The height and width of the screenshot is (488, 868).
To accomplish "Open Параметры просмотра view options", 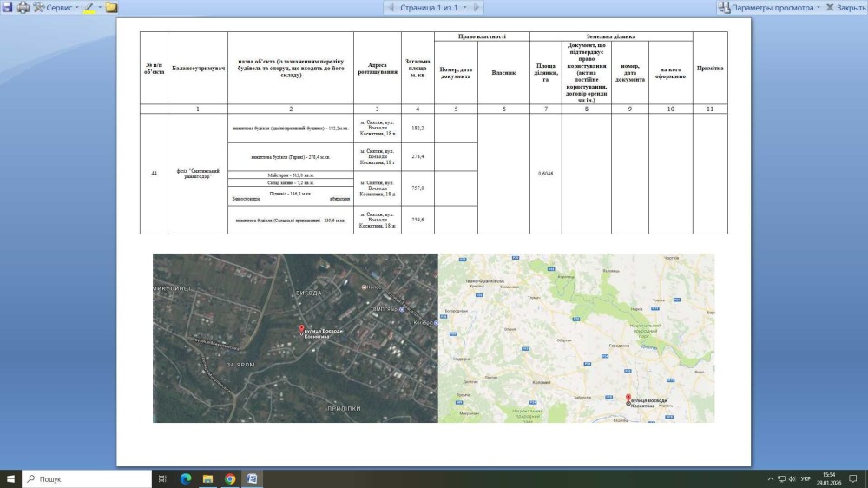I will tap(768, 7).
